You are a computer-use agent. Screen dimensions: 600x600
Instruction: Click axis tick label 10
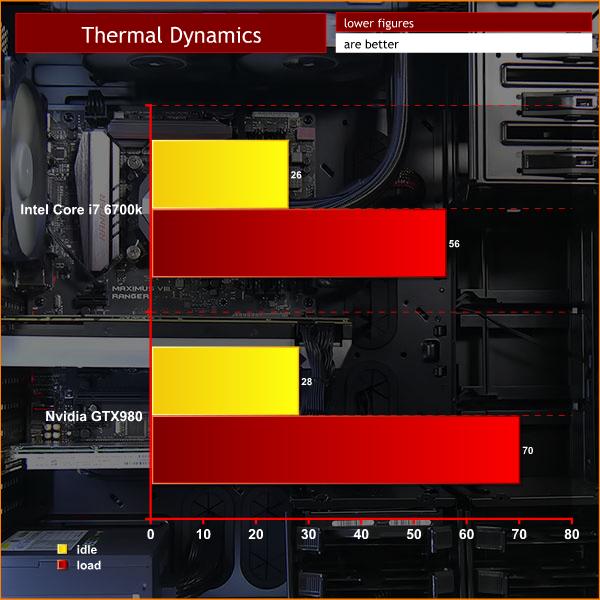click(203, 534)
